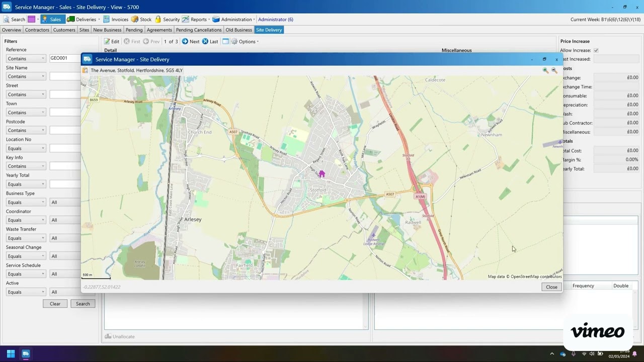Open the Reference filter operator dropdown
644x362 pixels.
pyautogui.click(x=26, y=58)
